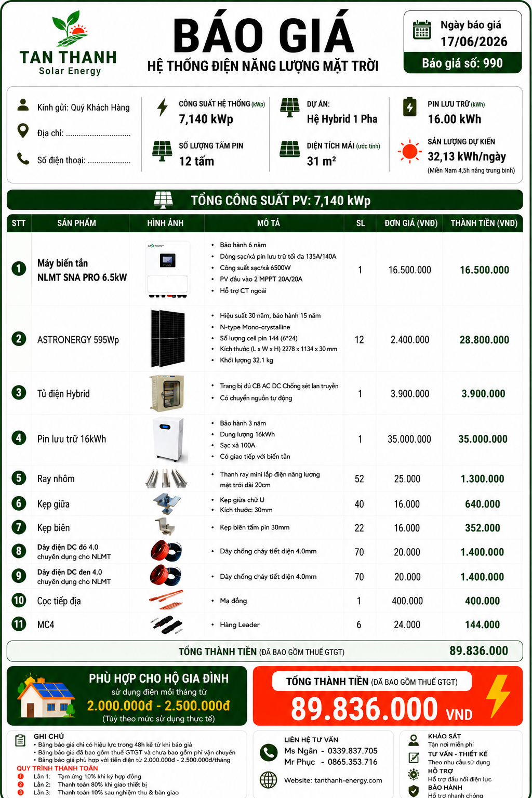Click the phone icon beside Số điện thoại
Viewport: 532px width, 798px height.
[23, 158]
